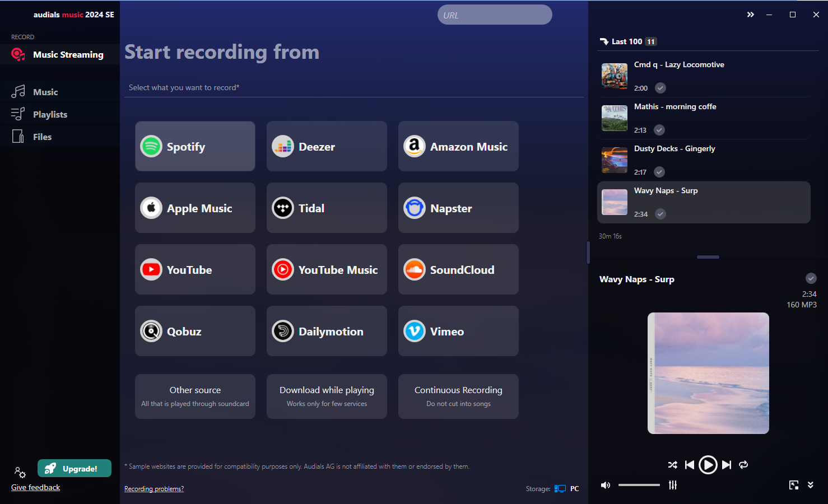The width and height of the screenshot is (828, 504).
Task: Click Lazy Locomotive album thumbnail
Action: 615,76
